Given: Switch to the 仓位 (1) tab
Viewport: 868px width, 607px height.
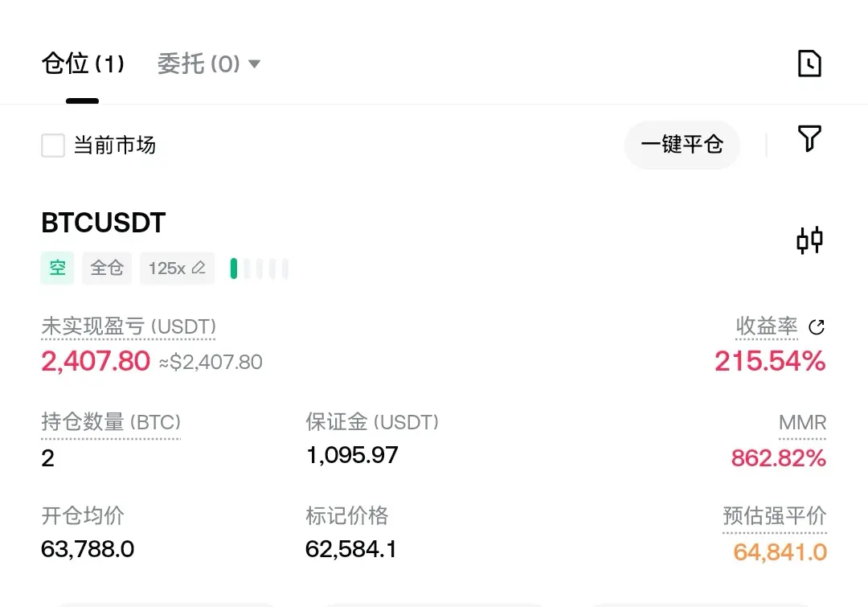Looking at the screenshot, I should click(83, 64).
